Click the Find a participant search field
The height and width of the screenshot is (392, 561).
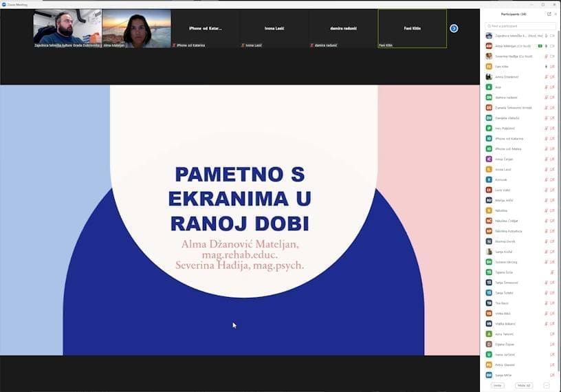coord(520,25)
